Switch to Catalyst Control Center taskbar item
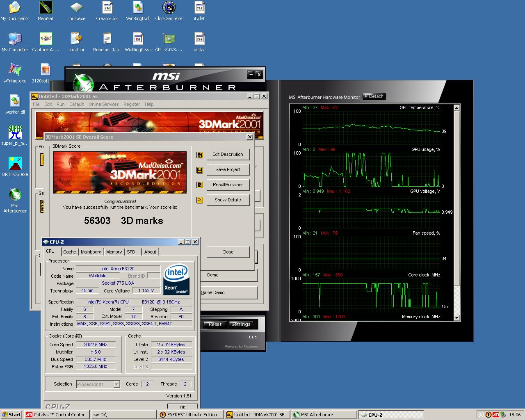The image size is (525, 420). coord(57,415)
